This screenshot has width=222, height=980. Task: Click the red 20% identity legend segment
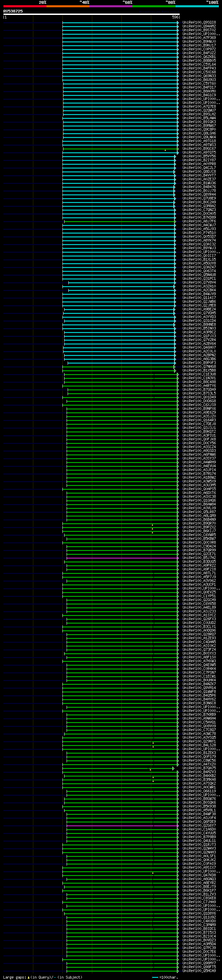pos(25,6)
